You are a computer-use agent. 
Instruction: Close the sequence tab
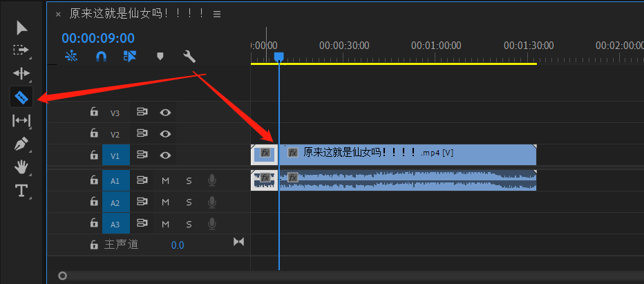click(58, 14)
